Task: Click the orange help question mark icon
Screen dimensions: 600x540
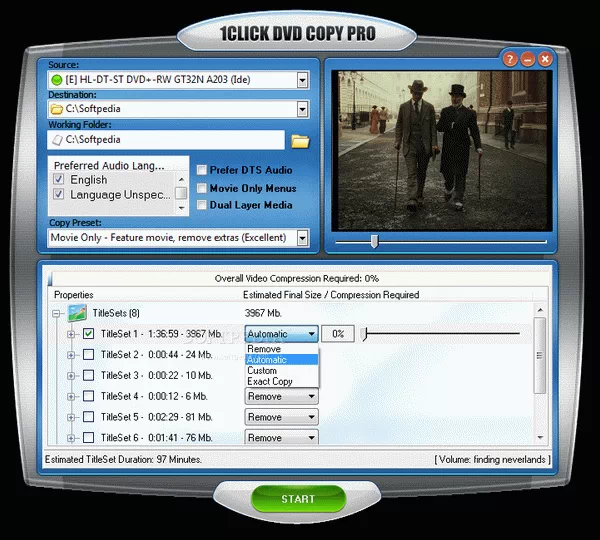Action: tap(511, 59)
